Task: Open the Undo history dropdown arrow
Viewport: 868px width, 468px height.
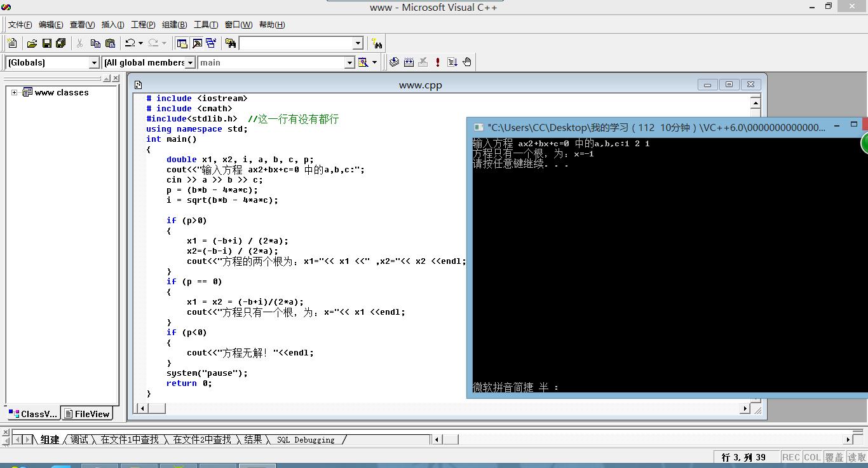Action: click(x=140, y=43)
